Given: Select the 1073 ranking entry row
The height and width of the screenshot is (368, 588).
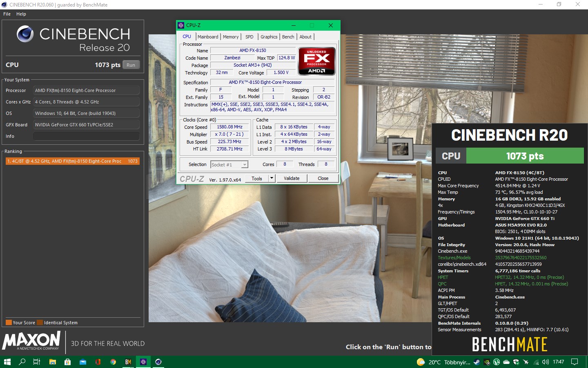Looking at the screenshot, I should [x=73, y=161].
